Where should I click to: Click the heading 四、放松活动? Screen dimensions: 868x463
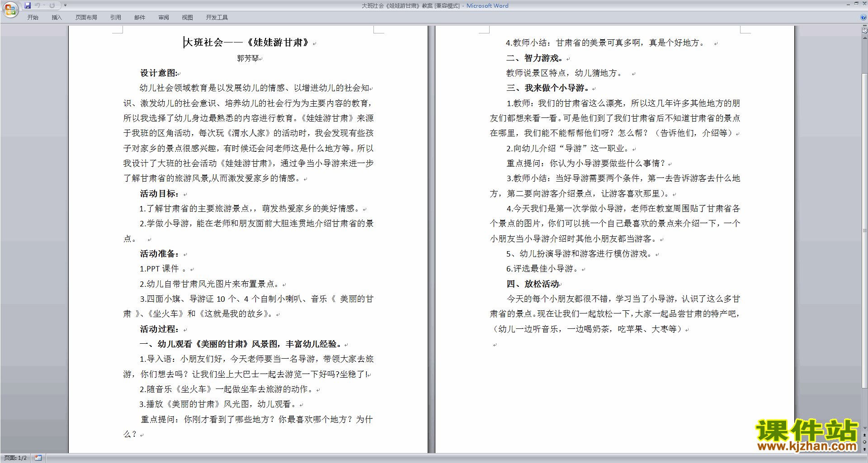(533, 284)
